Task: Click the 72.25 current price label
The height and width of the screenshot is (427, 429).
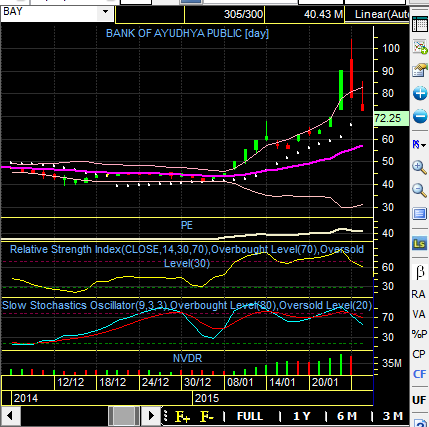Action: [391, 118]
